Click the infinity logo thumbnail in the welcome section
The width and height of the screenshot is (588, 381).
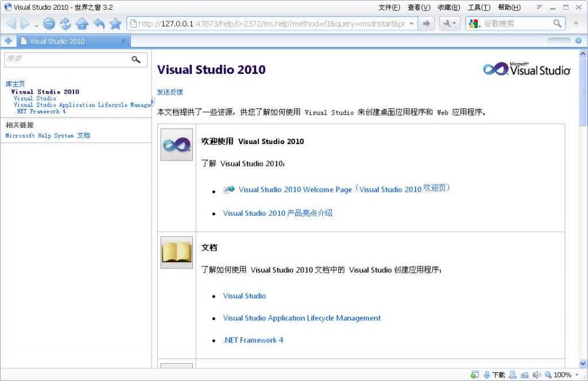point(177,145)
